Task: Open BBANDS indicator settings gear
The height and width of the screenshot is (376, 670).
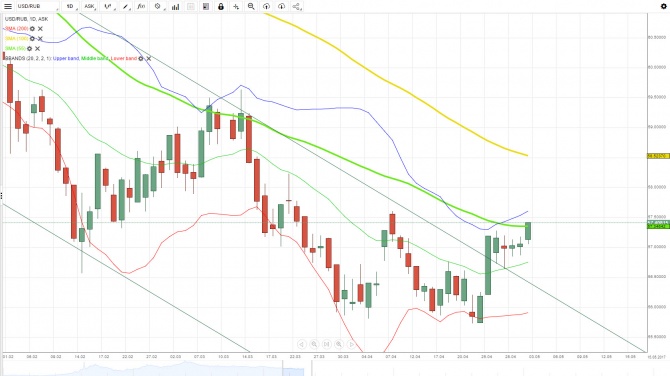Action: point(141,58)
